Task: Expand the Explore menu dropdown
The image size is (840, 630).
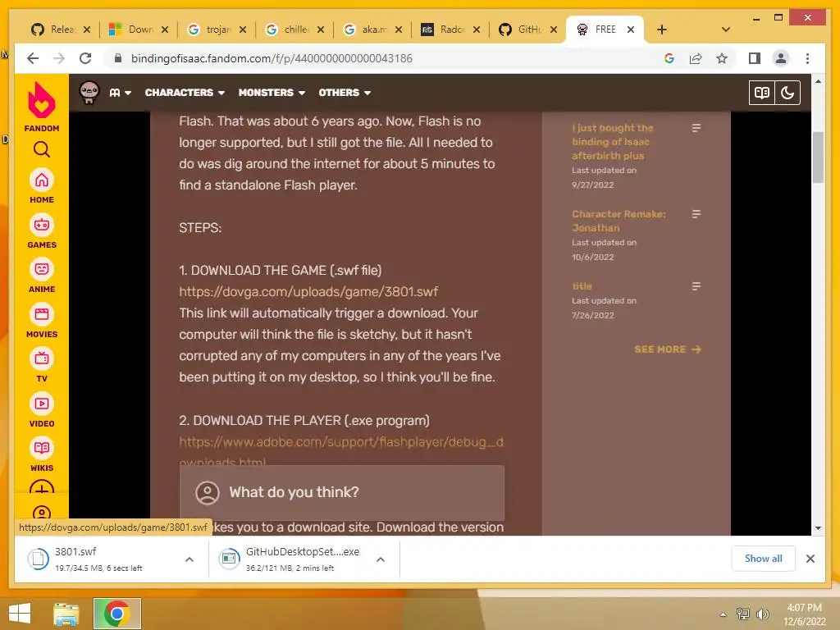Action: [120, 93]
